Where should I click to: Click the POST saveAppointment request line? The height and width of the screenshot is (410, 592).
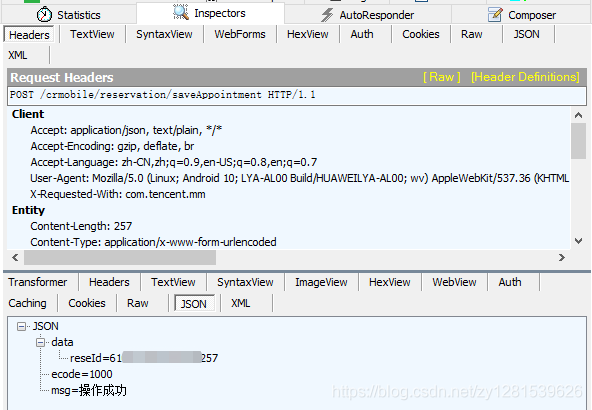pyautogui.click(x=297, y=95)
